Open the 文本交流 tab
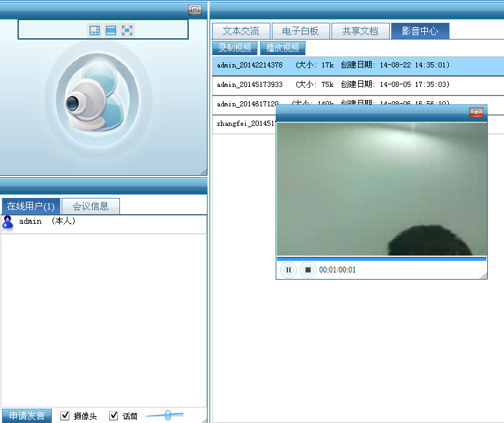 click(241, 31)
